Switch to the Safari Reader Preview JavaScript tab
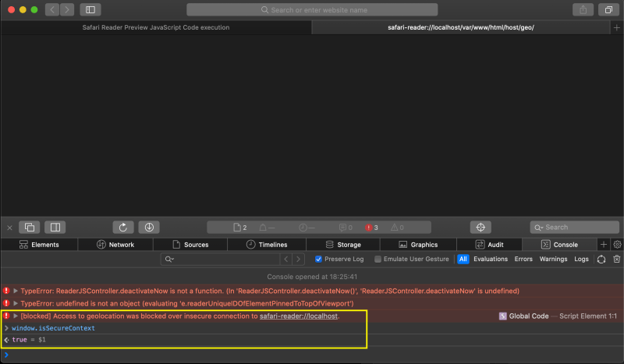The width and height of the screenshot is (624, 364). tap(156, 27)
